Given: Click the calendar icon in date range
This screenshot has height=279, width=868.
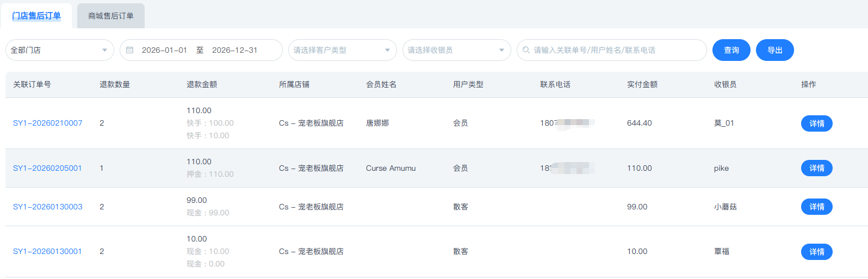Looking at the screenshot, I should pyautogui.click(x=130, y=50).
